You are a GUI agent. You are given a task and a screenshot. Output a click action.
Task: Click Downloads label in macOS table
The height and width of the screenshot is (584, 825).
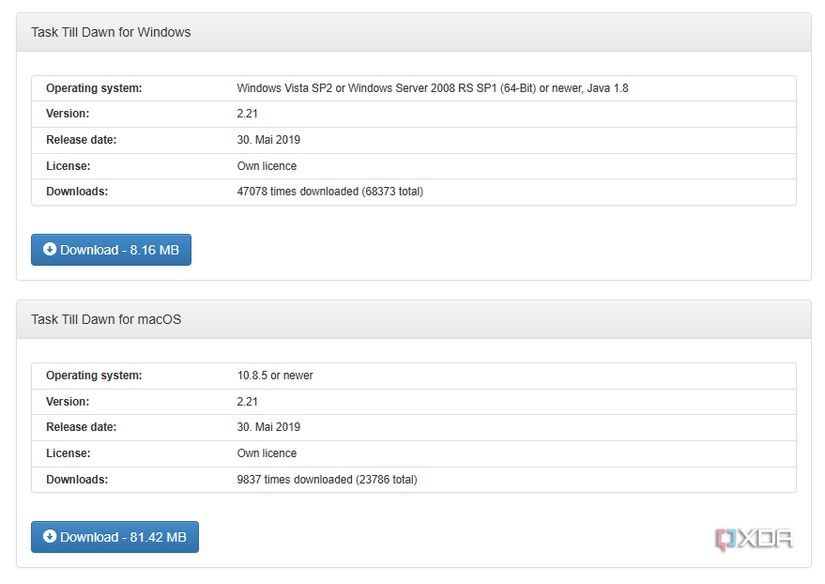pyautogui.click(x=77, y=480)
